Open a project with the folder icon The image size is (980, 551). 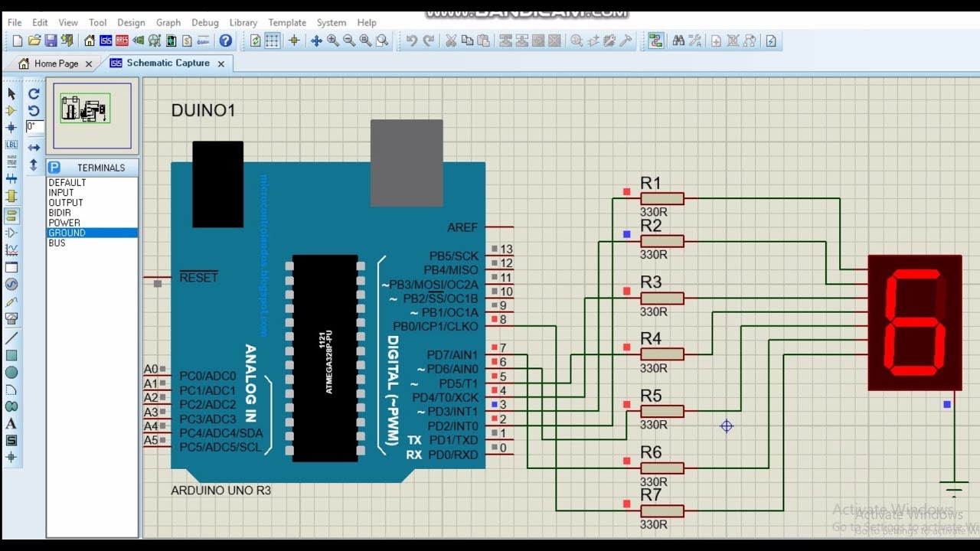coord(34,41)
